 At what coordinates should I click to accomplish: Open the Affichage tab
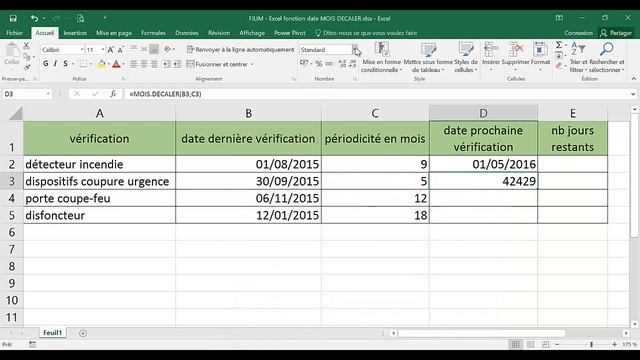point(252,33)
